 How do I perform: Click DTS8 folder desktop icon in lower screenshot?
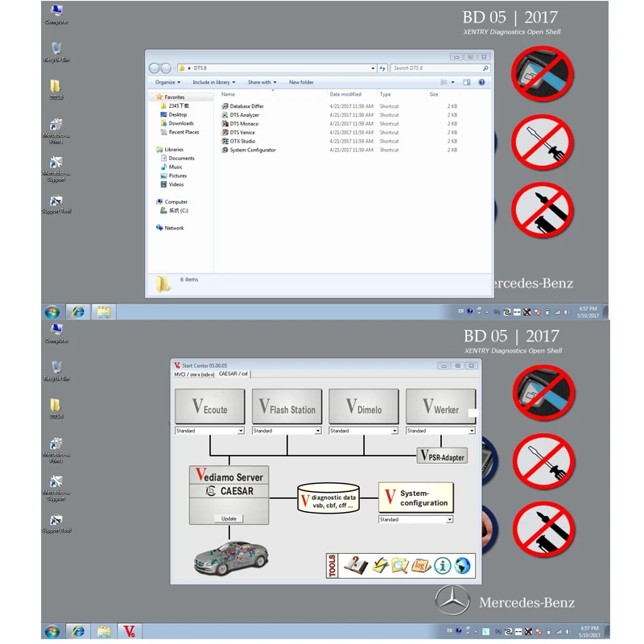click(x=56, y=409)
